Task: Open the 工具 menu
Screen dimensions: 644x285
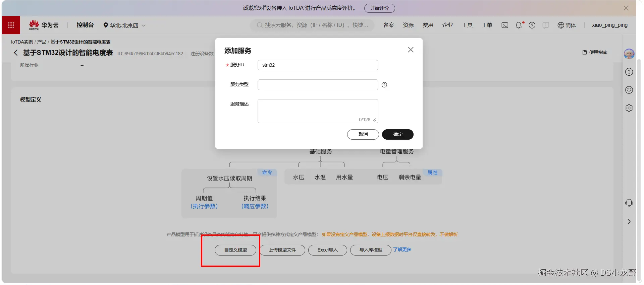Action: click(467, 25)
